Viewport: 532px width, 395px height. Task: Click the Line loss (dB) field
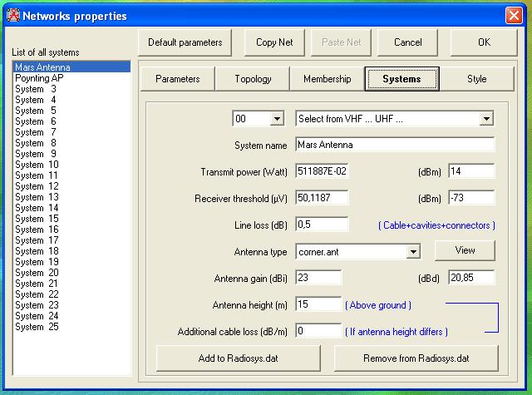[x=322, y=225]
